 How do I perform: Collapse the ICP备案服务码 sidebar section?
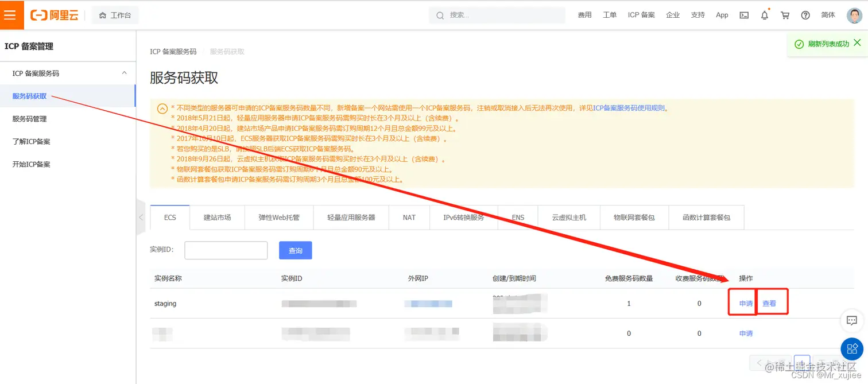pos(124,73)
